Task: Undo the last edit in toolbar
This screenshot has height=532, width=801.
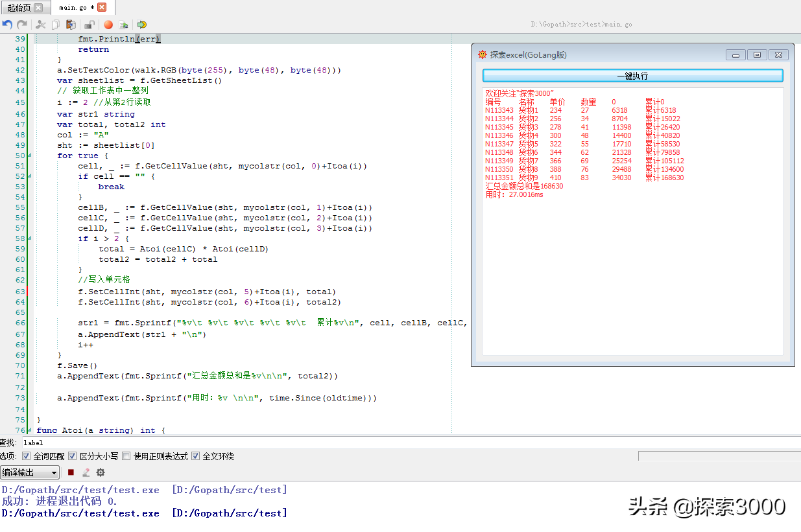Action: (x=7, y=25)
